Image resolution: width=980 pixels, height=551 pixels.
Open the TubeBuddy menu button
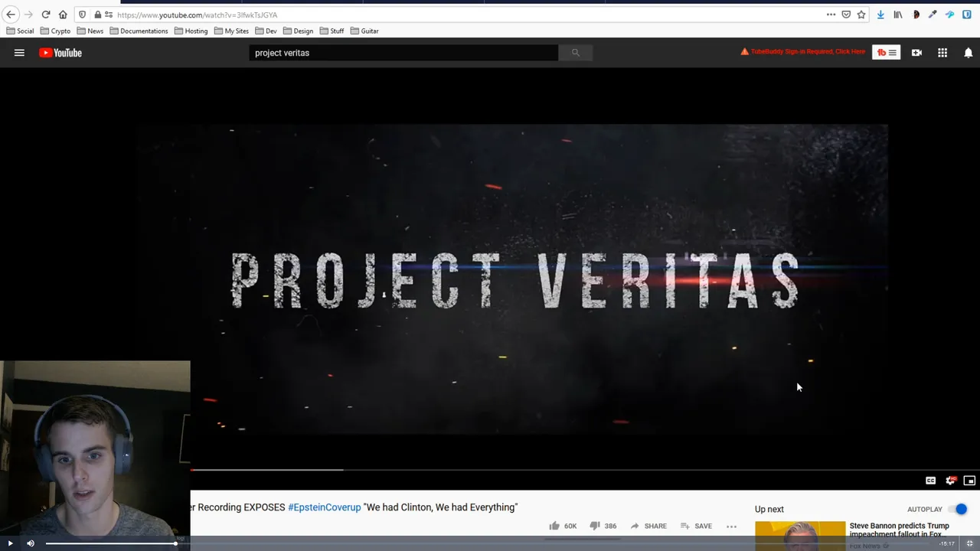click(886, 53)
